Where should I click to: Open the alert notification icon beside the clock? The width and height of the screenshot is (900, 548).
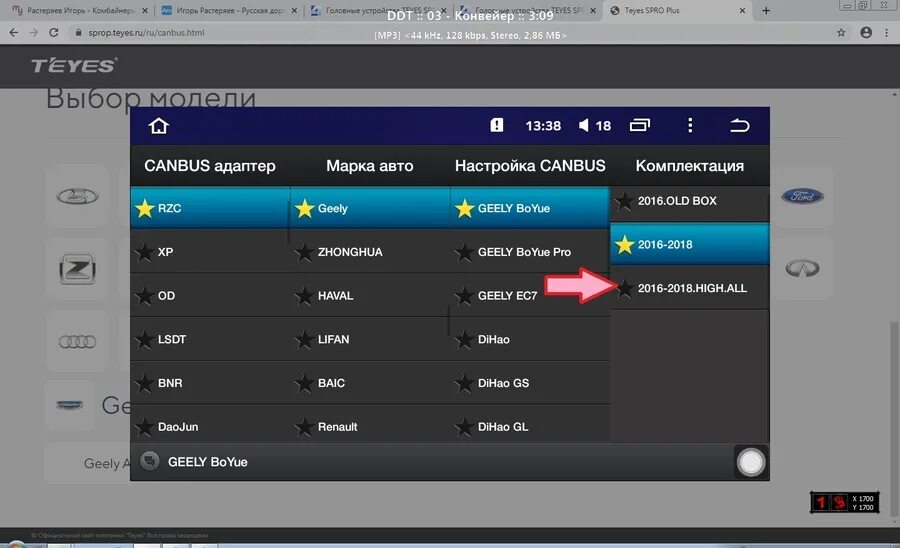tap(496, 125)
